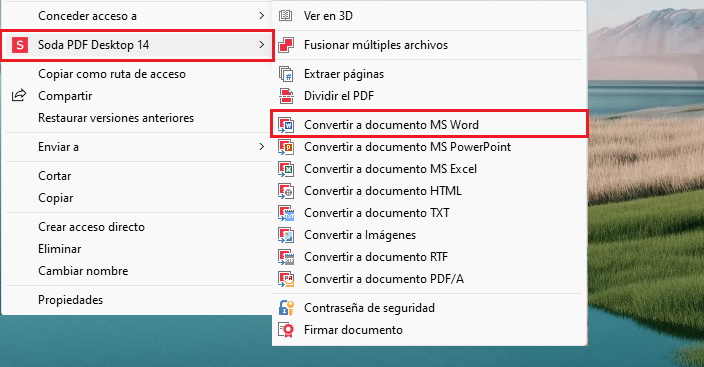Expand the Soda PDF Desktop 14 arrow

pos(261,45)
